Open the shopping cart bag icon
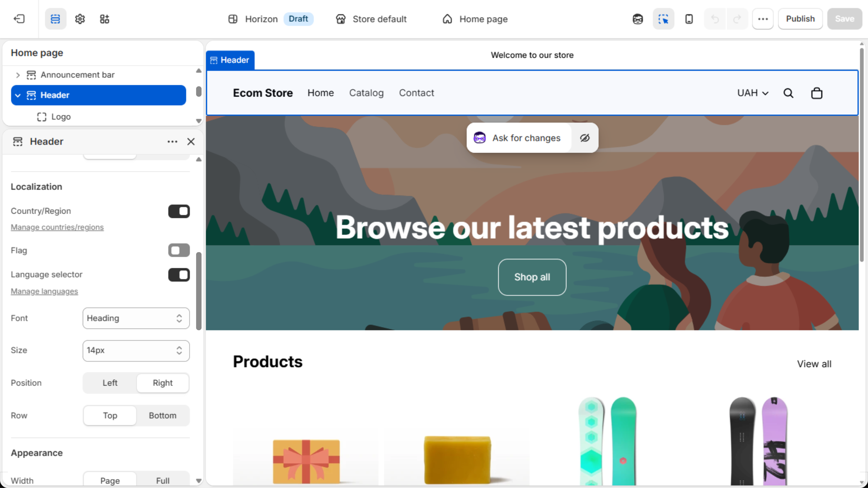 tap(816, 93)
